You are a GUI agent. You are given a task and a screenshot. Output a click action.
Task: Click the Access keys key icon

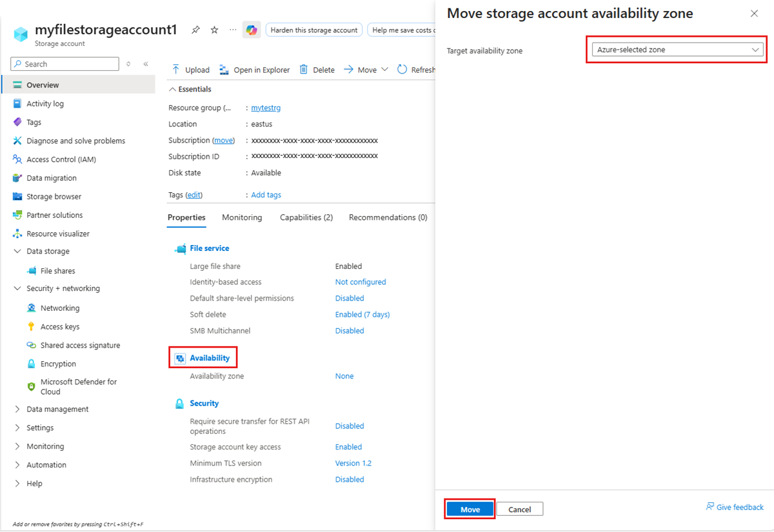(x=32, y=327)
